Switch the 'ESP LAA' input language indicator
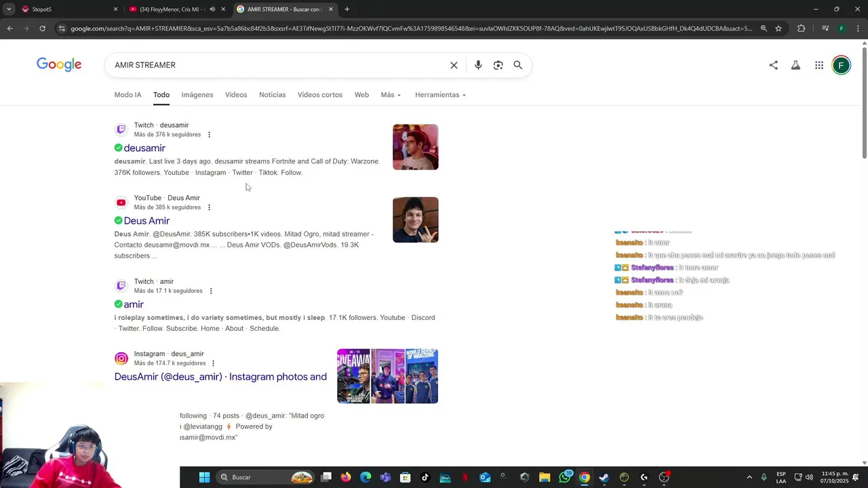 click(x=781, y=477)
